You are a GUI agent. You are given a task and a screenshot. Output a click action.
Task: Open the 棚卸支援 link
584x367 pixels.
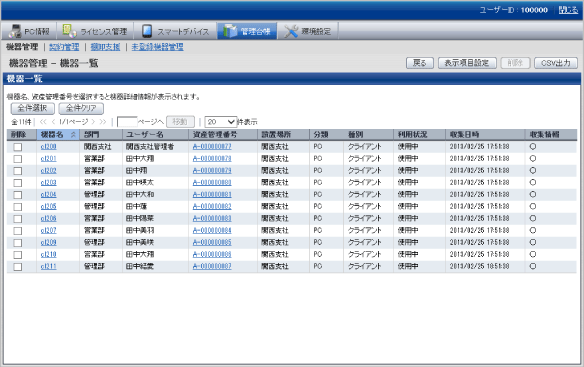[x=105, y=47]
